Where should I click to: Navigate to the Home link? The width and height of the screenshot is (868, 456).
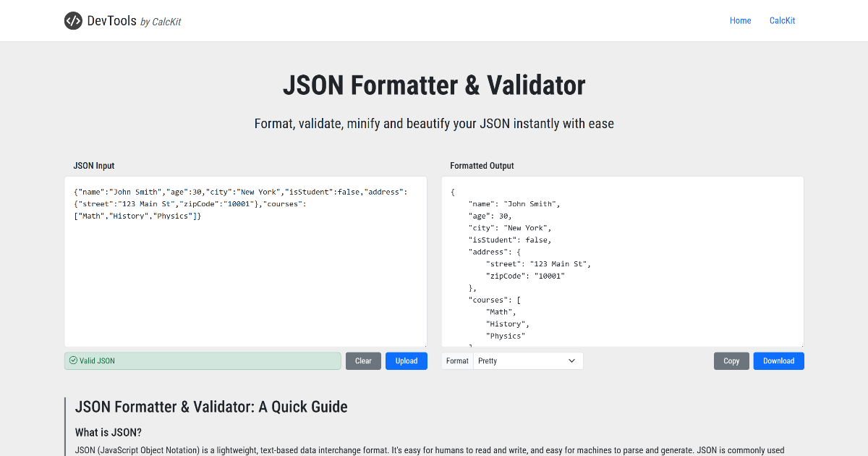pyautogui.click(x=740, y=20)
